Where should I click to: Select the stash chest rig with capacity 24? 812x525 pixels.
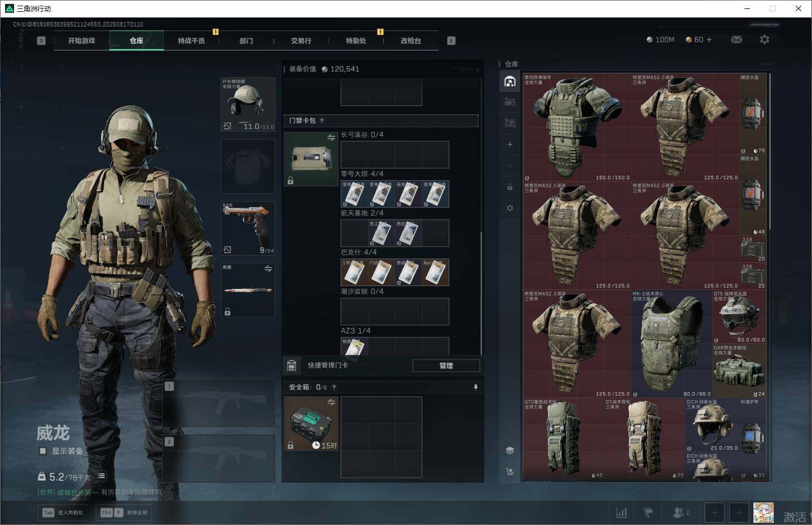(x=739, y=371)
